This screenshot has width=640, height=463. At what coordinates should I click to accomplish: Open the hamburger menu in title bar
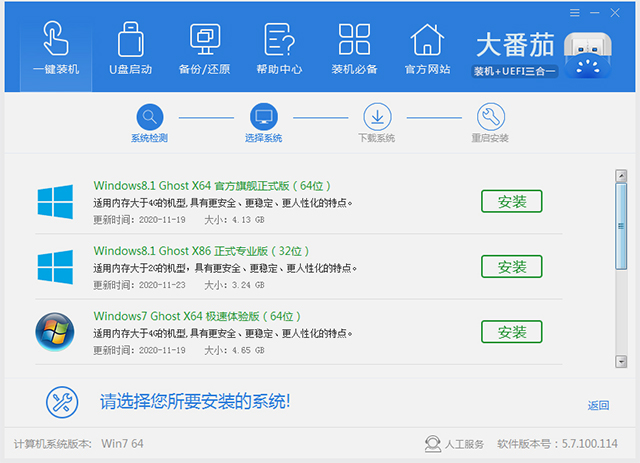pyautogui.click(x=575, y=13)
